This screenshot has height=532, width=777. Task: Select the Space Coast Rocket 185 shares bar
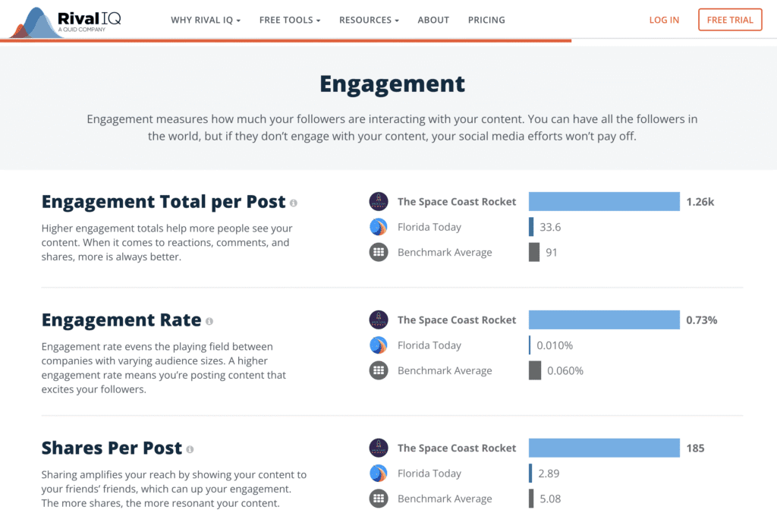[x=604, y=448]
